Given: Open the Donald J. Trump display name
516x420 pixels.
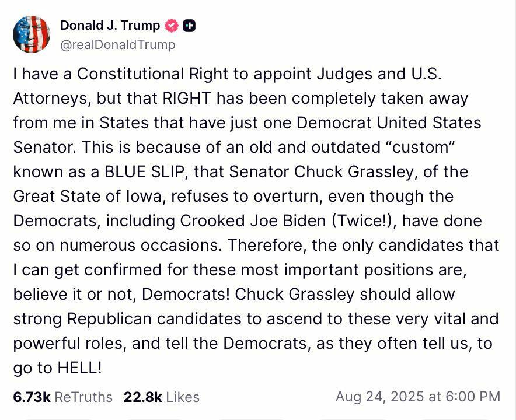Looking at the screenshot, I should pyautogui.click(x=110, y=26).
